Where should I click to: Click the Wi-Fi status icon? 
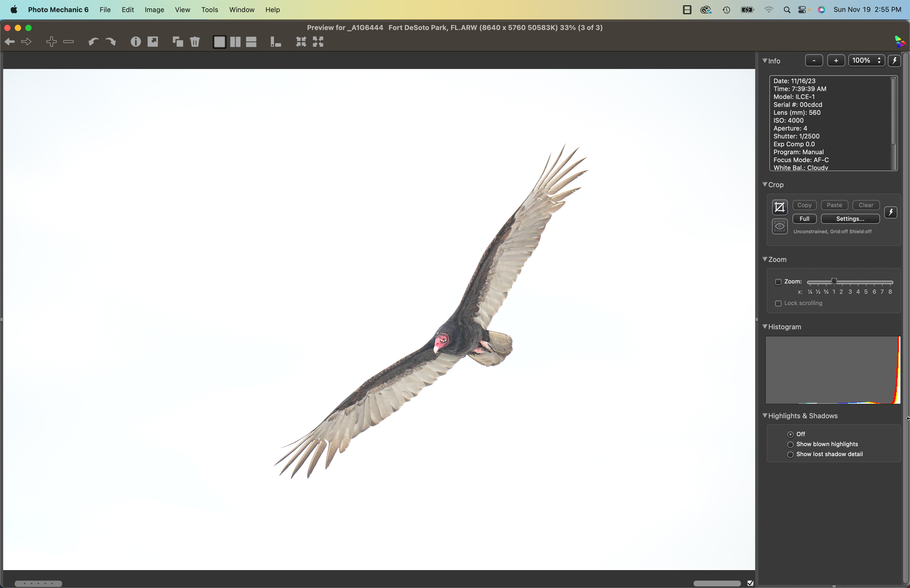point(769,10)
